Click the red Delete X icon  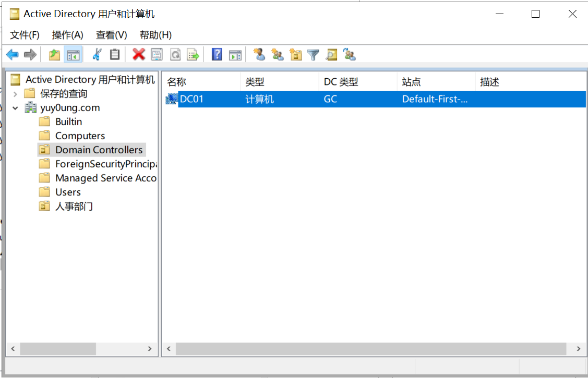[139, 54]
